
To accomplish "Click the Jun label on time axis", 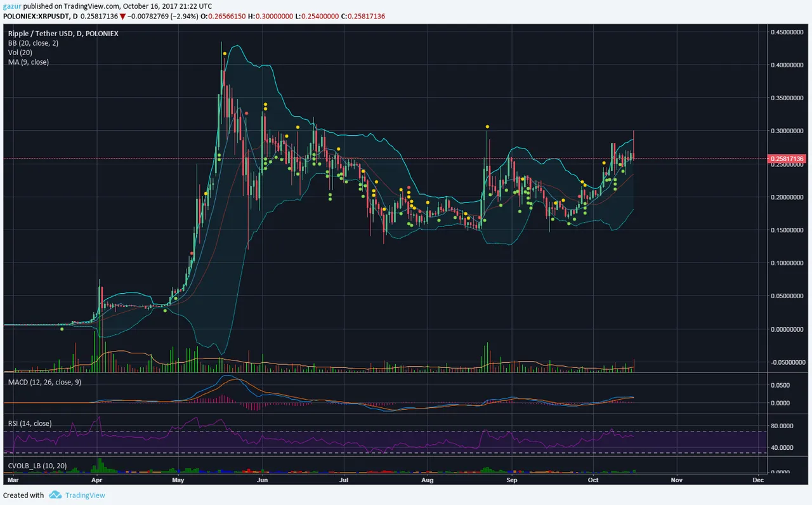I will pyautogui.click(x=263, y=480).
